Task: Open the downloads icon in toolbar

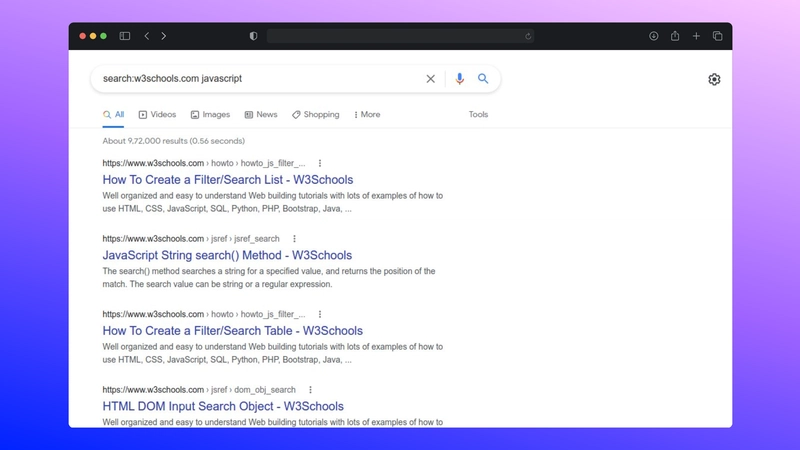Action: 654,36
